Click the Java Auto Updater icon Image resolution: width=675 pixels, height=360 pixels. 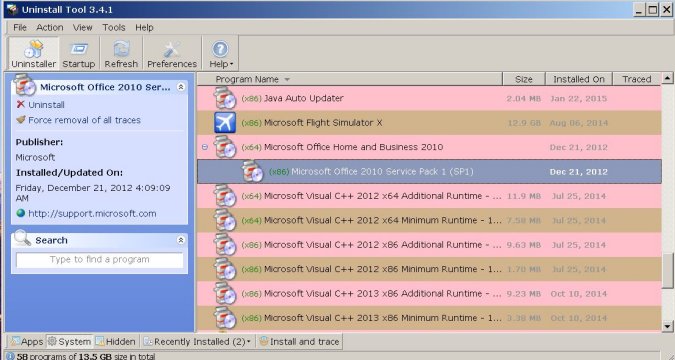[225, 98]
